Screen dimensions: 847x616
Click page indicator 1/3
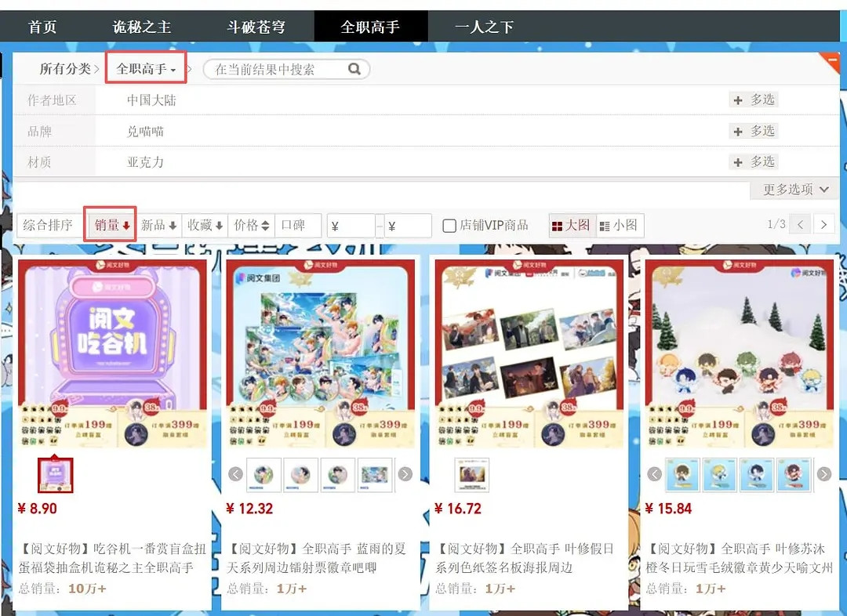click(776, 224)
